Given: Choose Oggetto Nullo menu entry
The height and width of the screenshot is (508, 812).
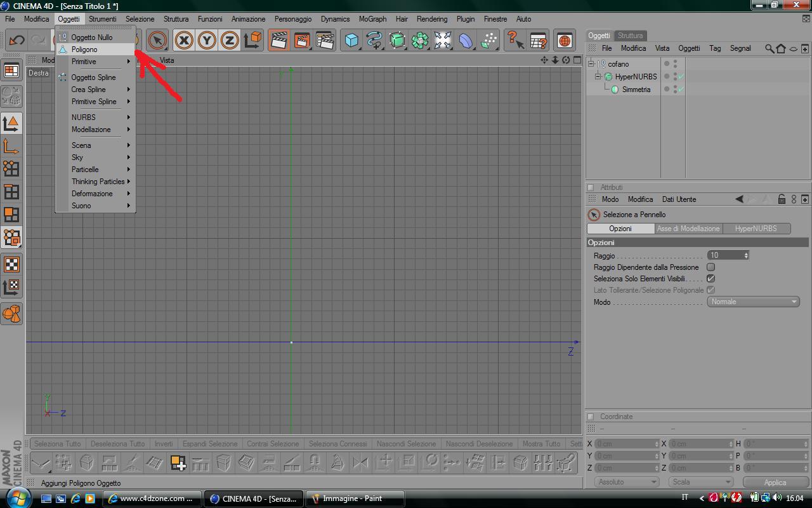Looking at the screenshot, I should tap(95, 37).
